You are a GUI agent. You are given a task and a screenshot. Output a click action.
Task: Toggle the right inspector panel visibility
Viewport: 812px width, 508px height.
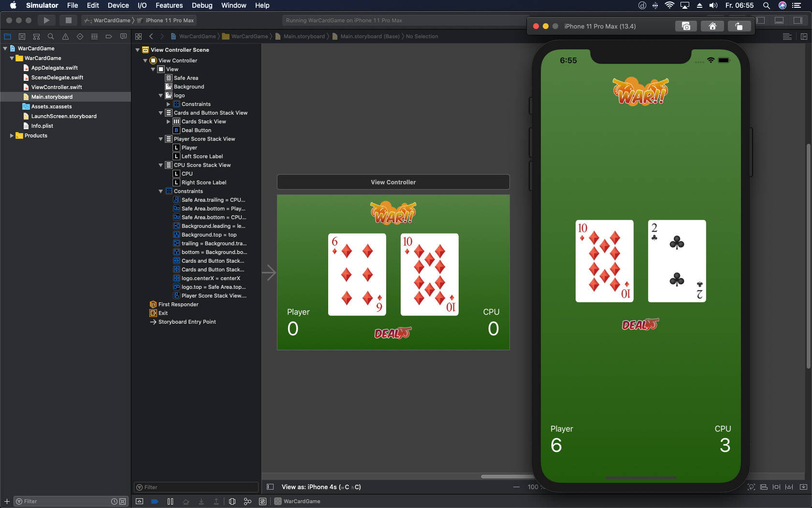pyautogui.click(x=797, y=20)
